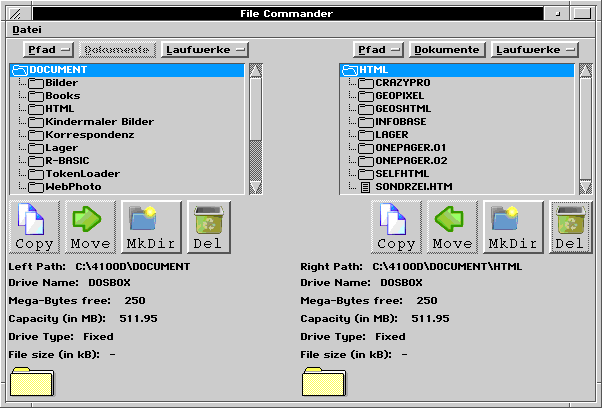Select the Korrespondenz folder
This screenshot has height=408, width=602.
127,135
